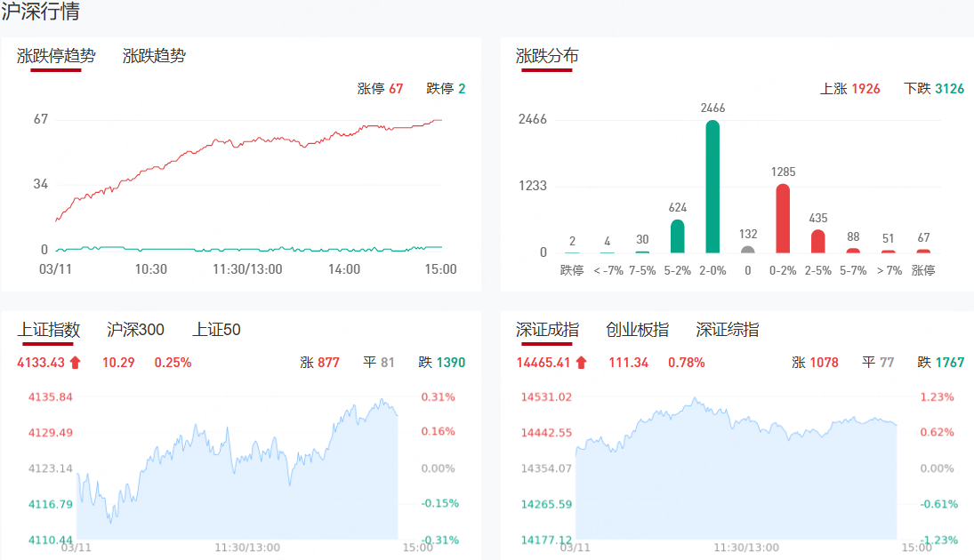Select the 涨跌停趋势 tab
The height and width of the screenshot is (560, 974).
point(56,56)
